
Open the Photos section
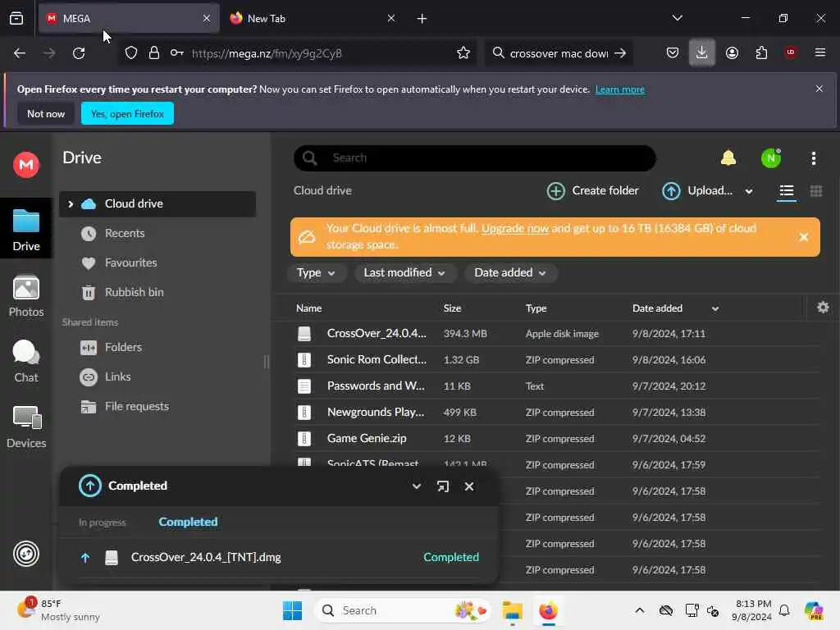[x=25, y=295]
